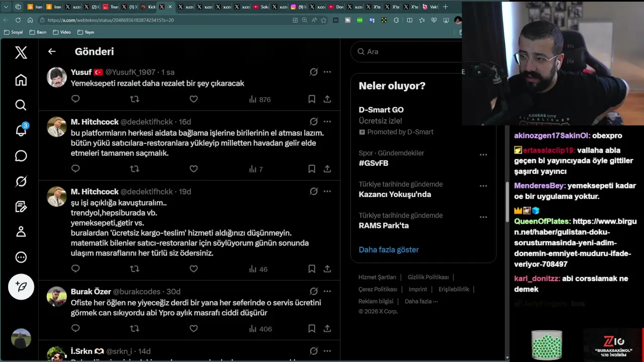Viewport: 644px width, 362px height.
Task: Open the Chat messages icon in sidebar
Action: (21, 156)
